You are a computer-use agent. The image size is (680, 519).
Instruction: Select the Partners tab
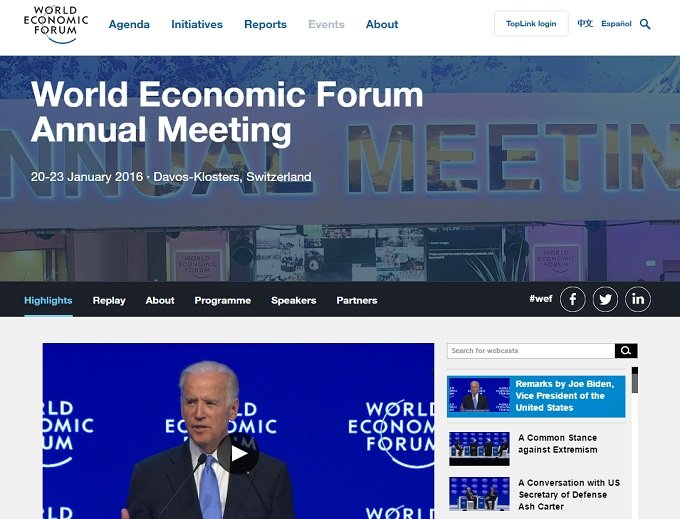pyautogui.click(x=357, y=300)
